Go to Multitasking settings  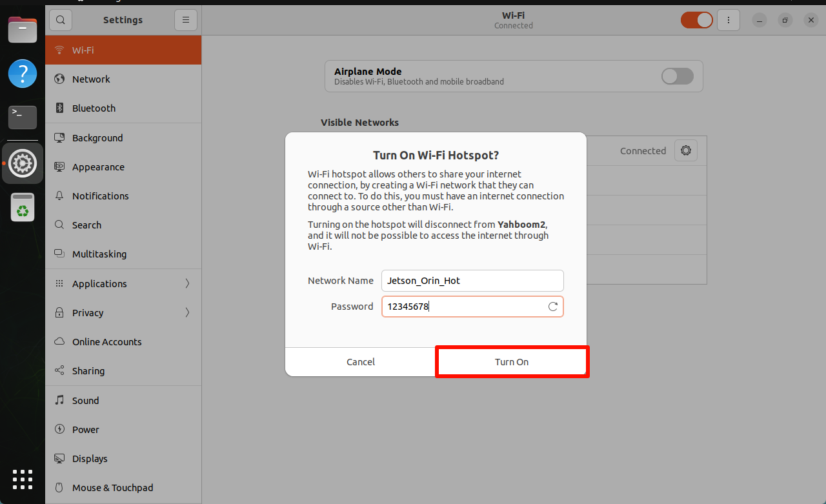click(x=123, y=254)
